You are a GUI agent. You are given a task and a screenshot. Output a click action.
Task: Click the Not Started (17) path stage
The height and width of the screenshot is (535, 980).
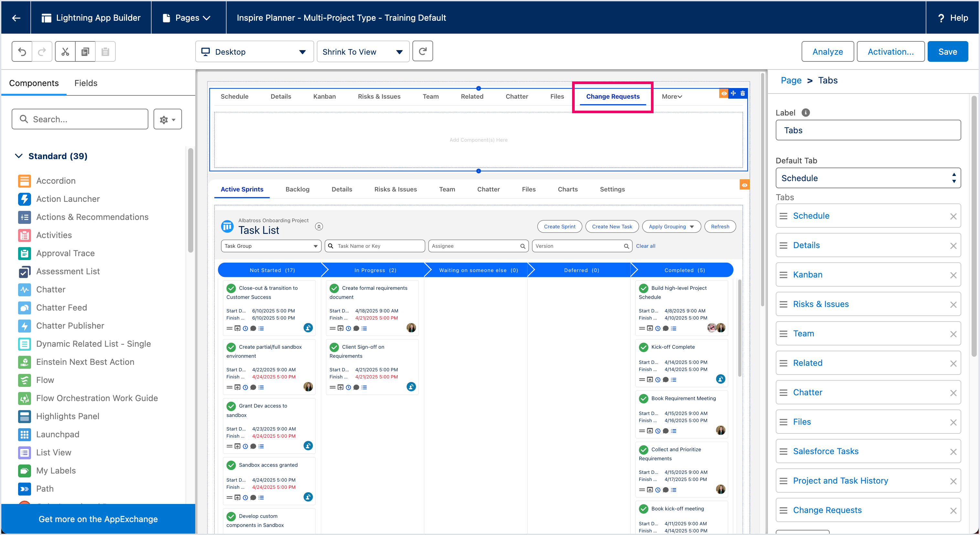click(x=272, y=270)
